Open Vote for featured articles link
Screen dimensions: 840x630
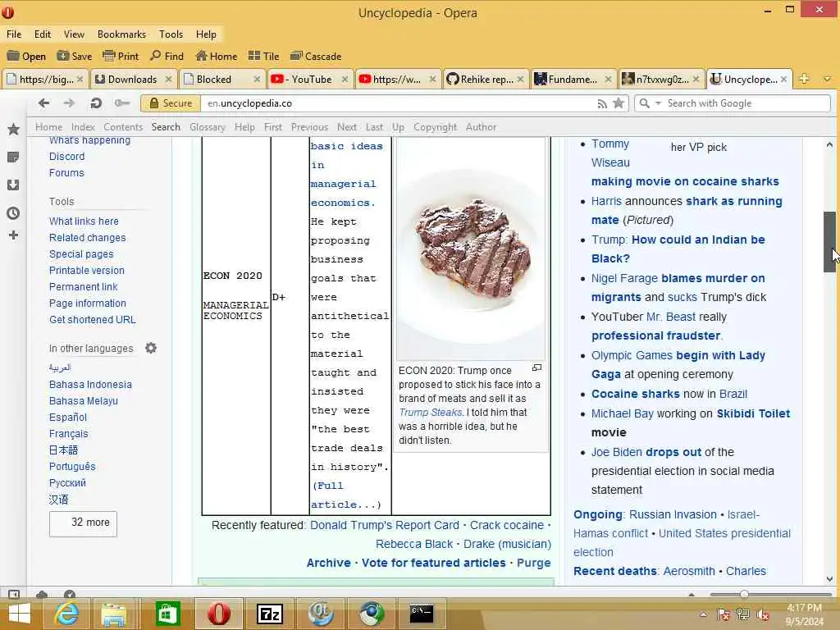click(x=433, y=563)
